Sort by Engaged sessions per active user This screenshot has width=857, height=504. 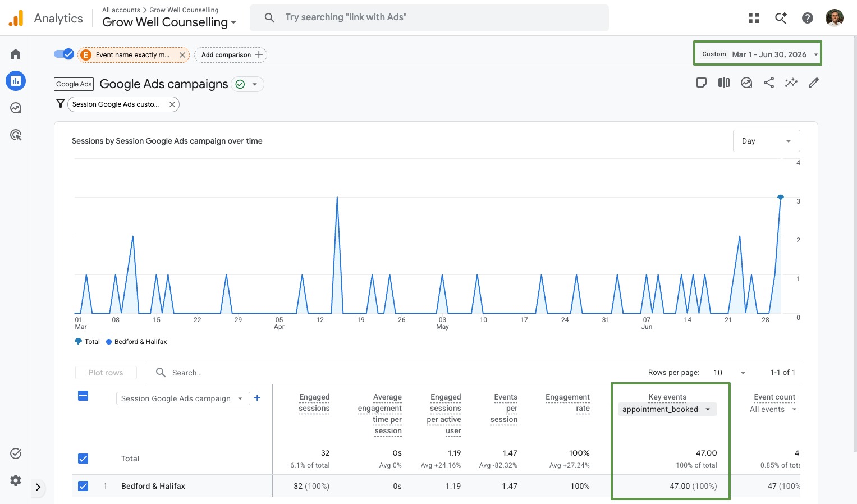(x=444, y=414)
